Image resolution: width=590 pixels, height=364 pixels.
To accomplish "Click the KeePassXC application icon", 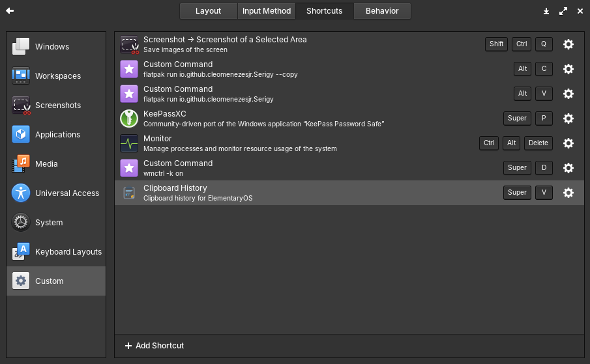I will point(129,119).
